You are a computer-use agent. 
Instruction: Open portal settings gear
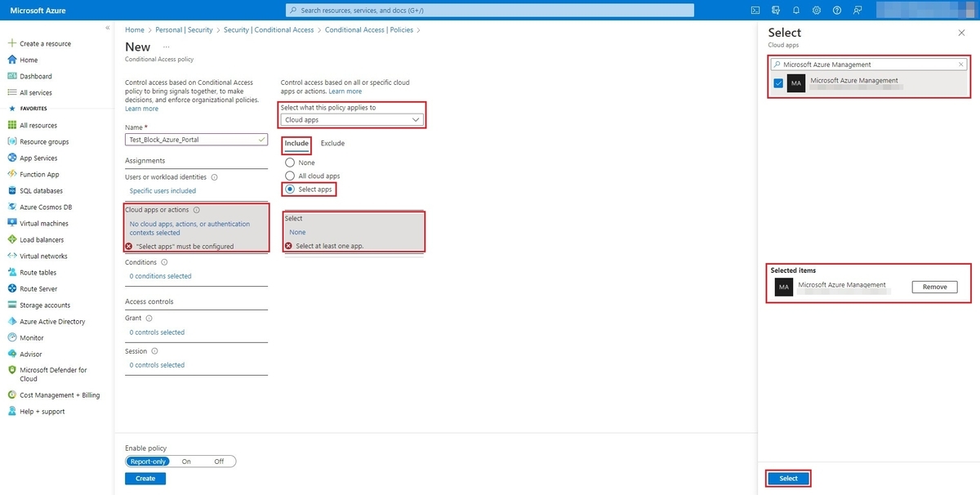pyautogui.click(x=817, y=11)
